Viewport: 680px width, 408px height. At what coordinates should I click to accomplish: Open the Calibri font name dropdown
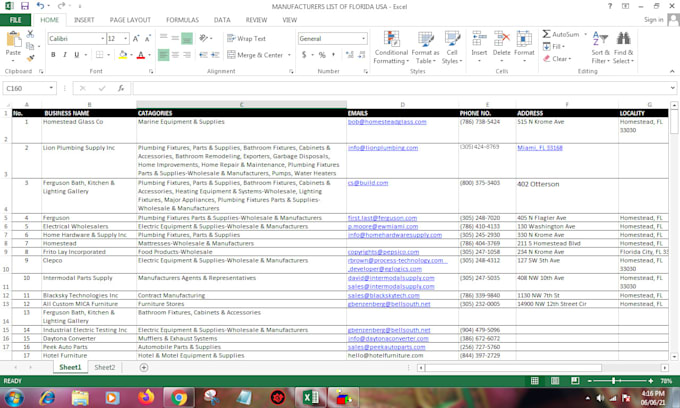[x=103, y=39]
